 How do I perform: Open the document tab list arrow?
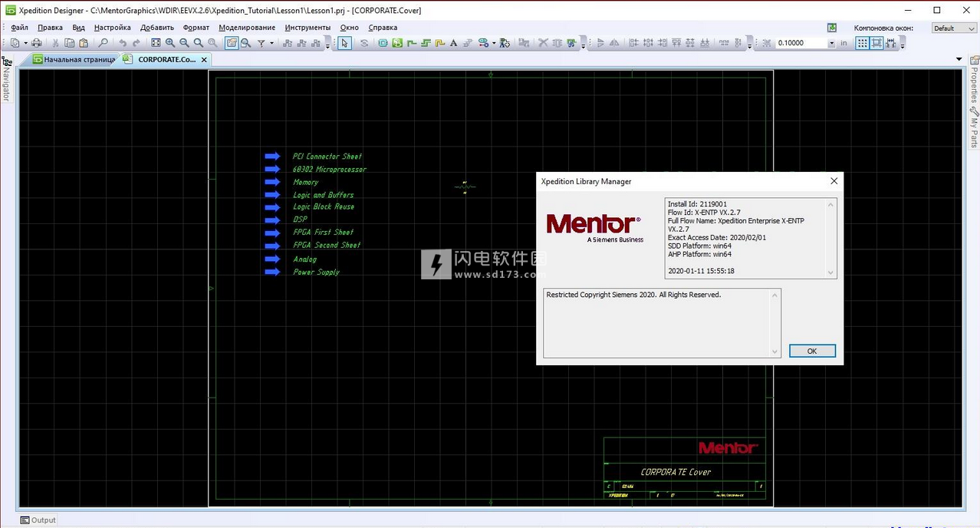[x=959, y=59]
